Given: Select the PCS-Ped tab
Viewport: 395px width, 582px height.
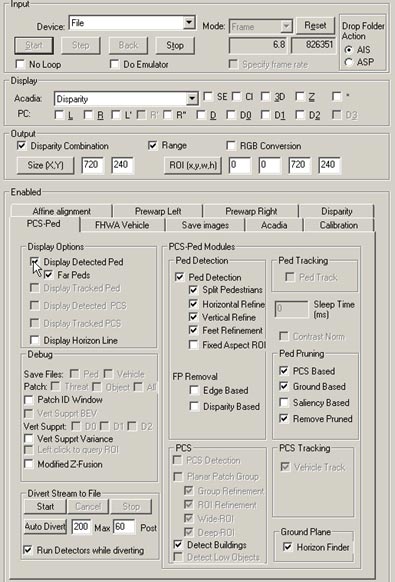Looking at the screenshot, I should pyautogui.click(x=44, y=224).
